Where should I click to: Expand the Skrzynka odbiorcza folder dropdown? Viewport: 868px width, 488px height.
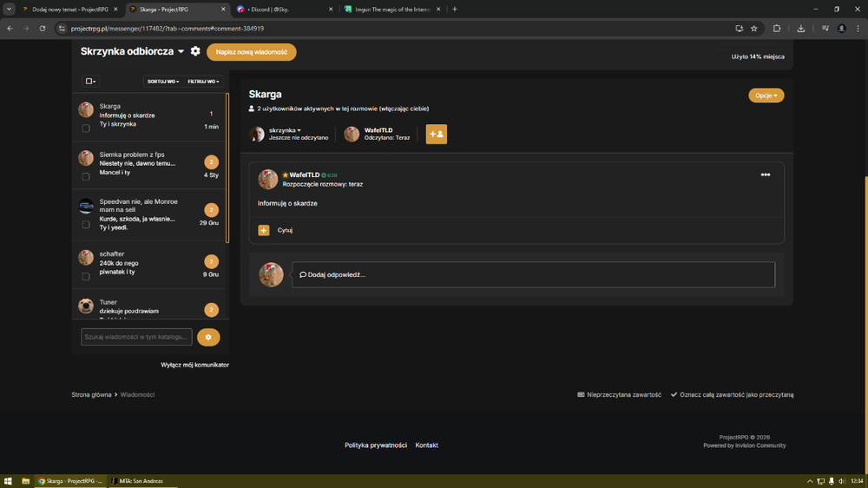tap(181, 51)
